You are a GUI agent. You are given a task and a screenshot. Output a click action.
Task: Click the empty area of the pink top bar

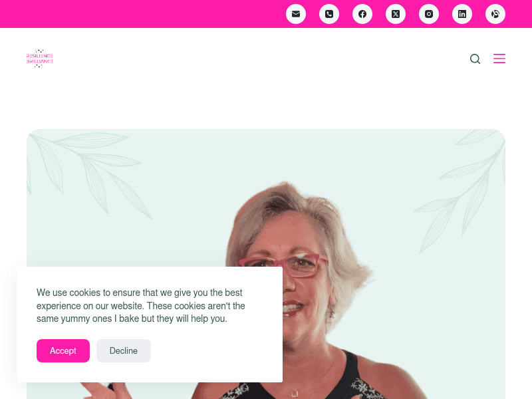pos(142,14)
